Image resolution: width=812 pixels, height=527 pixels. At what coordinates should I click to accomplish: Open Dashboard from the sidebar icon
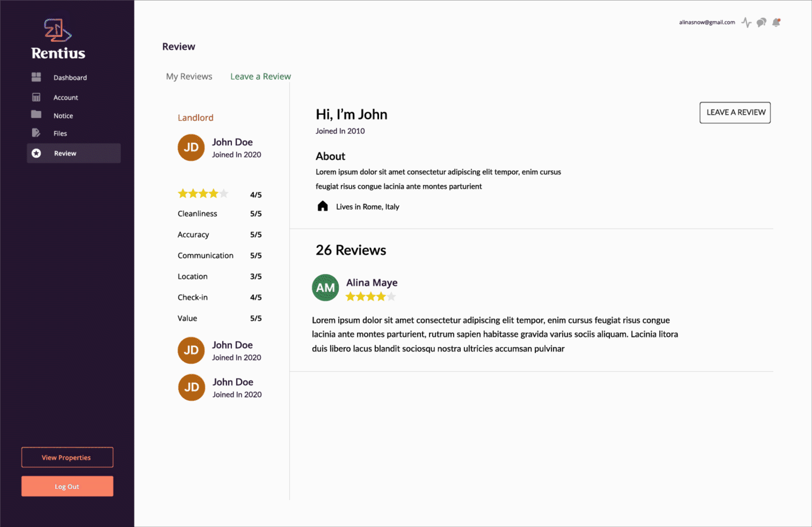(x=36, y=77)
